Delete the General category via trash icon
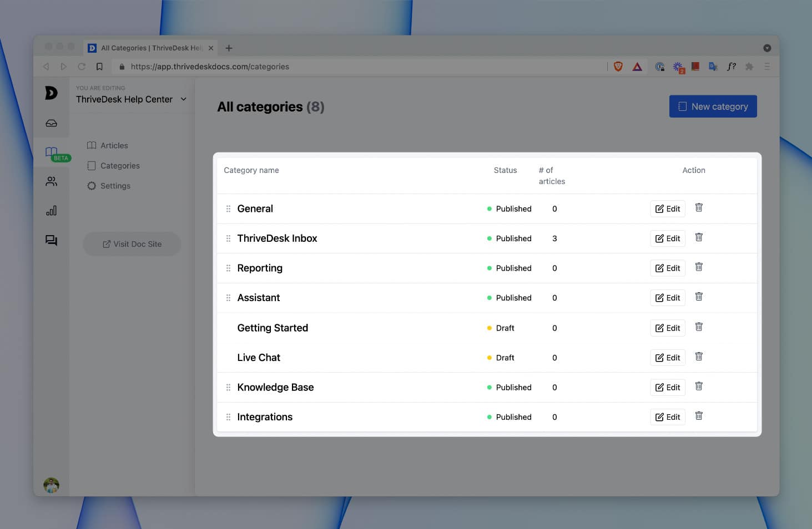Image resolution: width=812 pixels, height=529 pixels. (x=699, y=207)
